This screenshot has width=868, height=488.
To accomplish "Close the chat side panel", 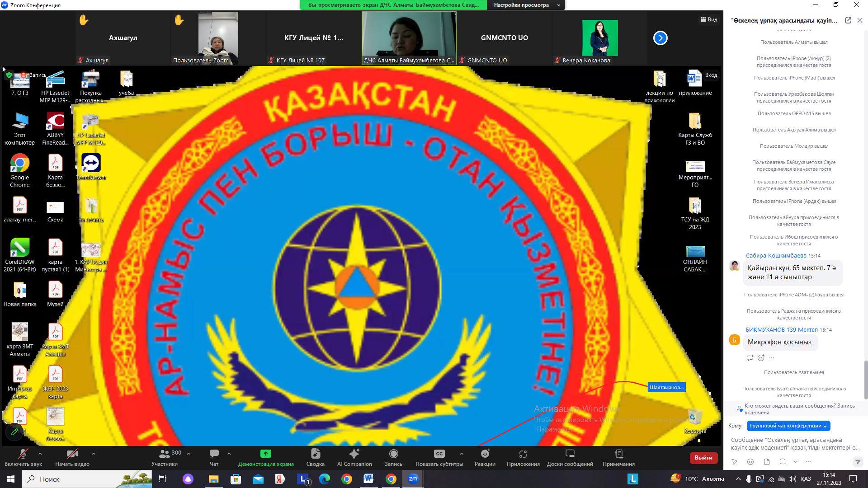I will pyautogui.click(x=860, y=20).
